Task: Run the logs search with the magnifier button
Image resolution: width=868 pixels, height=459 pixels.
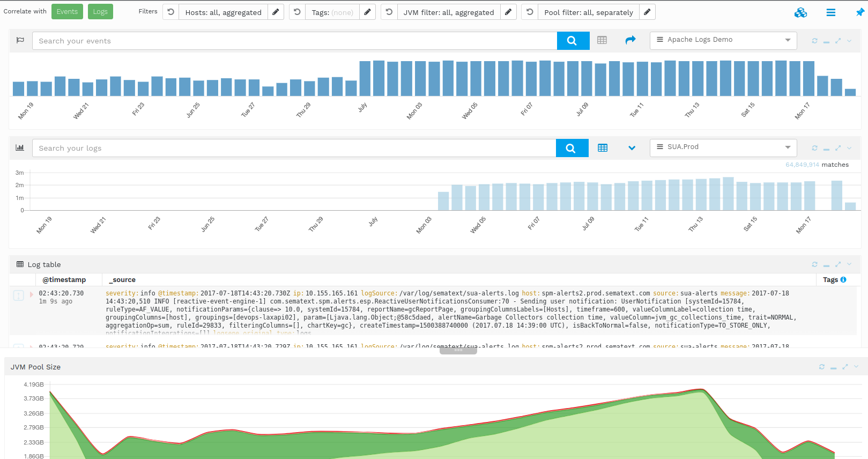Action: click(x=572, y=148)
